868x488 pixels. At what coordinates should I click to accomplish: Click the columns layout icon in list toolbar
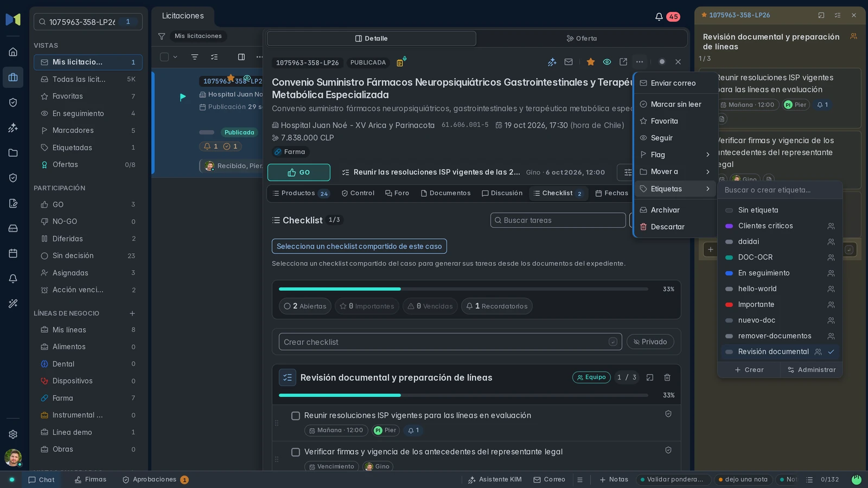click(x=241, y=57)
